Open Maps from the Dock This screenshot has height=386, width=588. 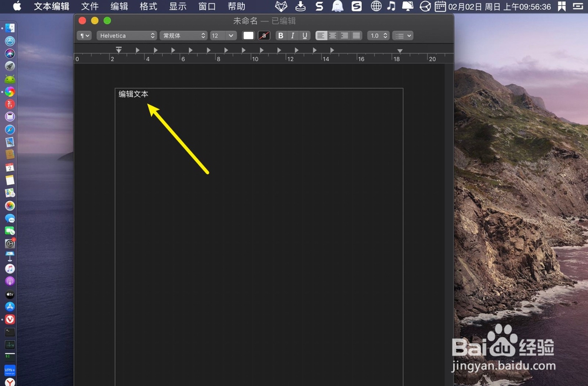[x=10, y=193]
